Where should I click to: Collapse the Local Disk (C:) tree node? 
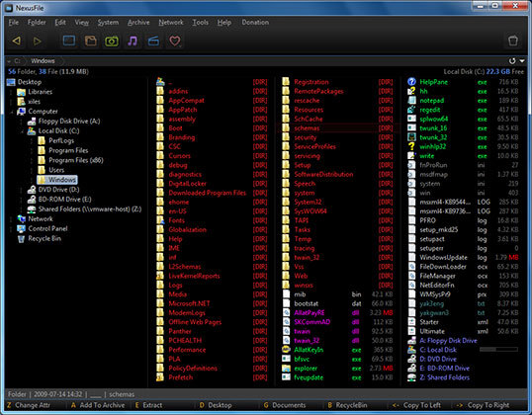(x=23, y=131)
